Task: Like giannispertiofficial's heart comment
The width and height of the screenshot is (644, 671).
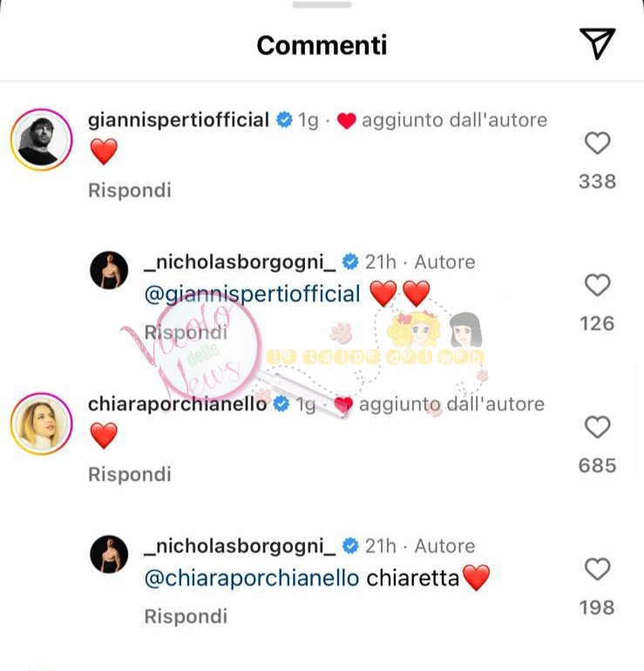Action: 597,143
